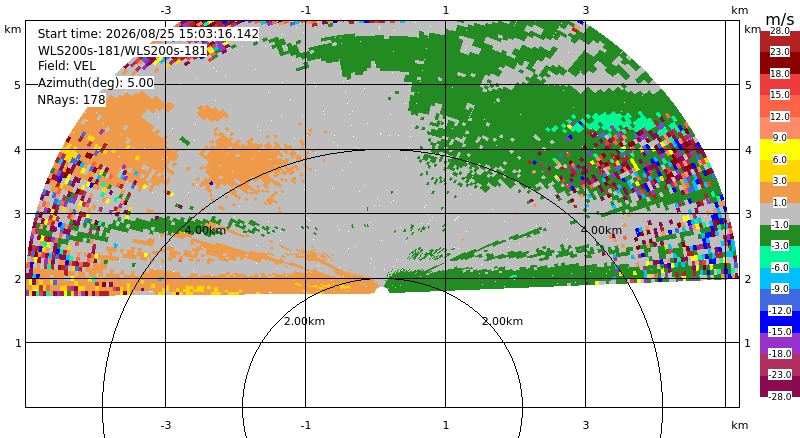Click the orange 3.0 m/s legend band

[780, 192]
